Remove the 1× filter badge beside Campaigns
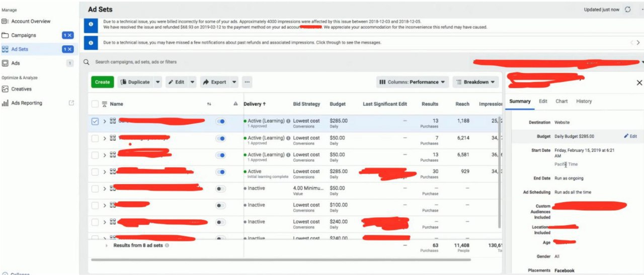Image resolution: width=644 pixels, height=275 pixels. 68,35
